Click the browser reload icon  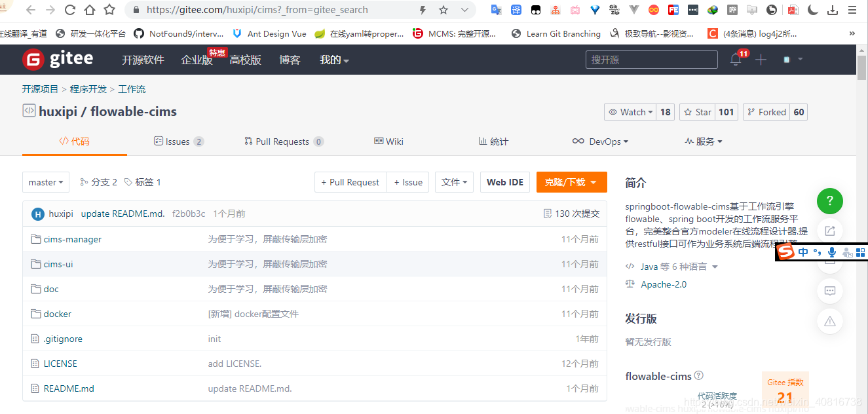(69, 10)
